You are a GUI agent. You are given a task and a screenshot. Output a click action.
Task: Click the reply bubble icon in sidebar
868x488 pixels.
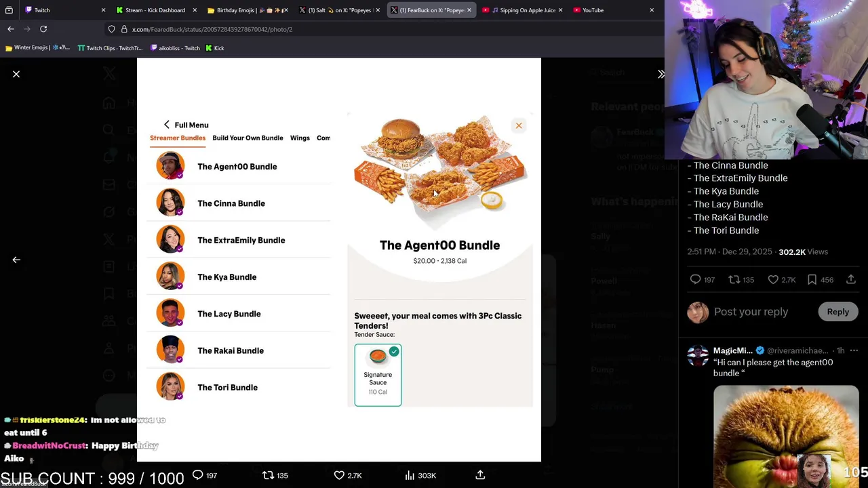(x=695, y=279)
